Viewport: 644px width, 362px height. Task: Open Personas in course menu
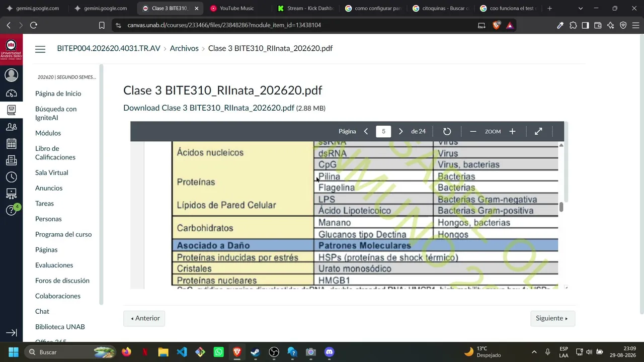(x=48, y=219)
